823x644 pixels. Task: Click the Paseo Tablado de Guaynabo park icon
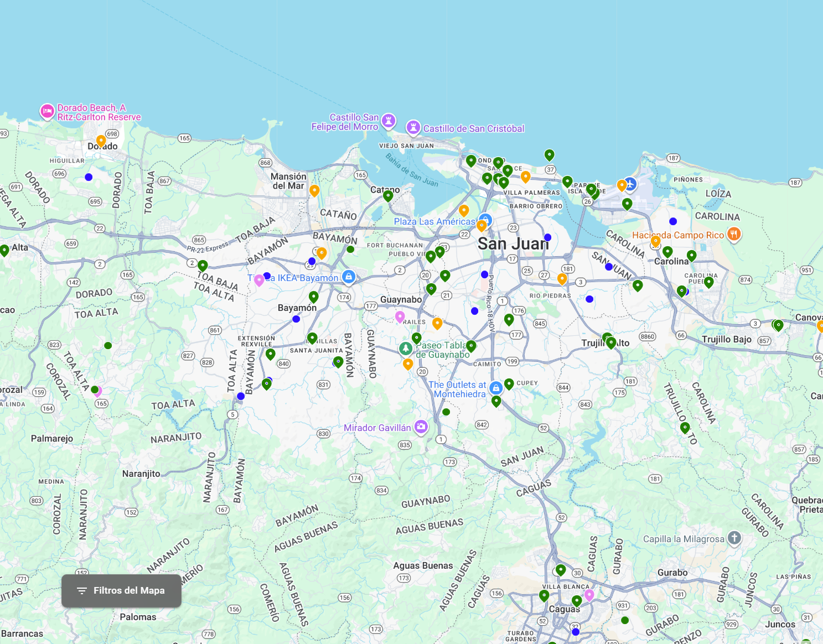pyautogui.click(x=406, y=349)
